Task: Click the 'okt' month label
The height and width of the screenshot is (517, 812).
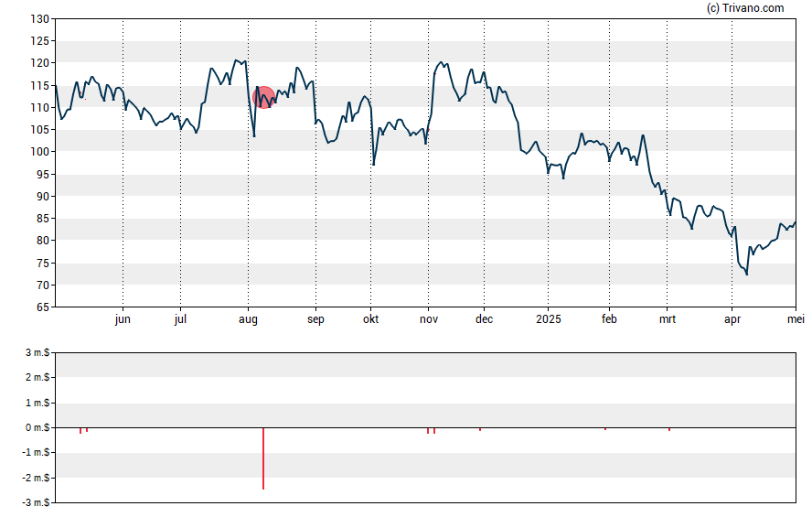Action: pos(370,319)
